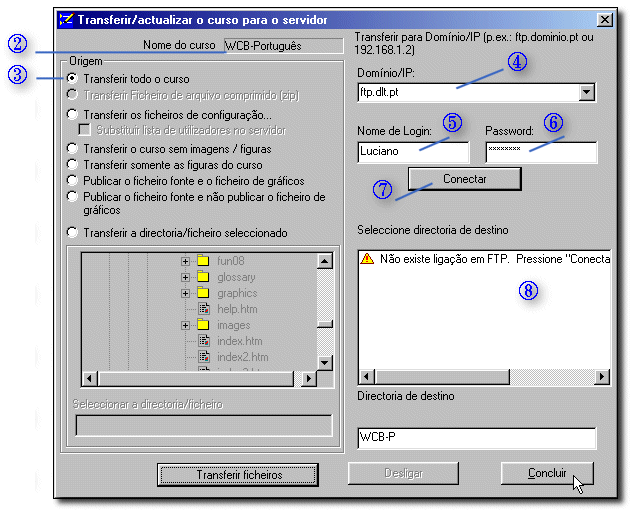Click the yellow warning icon in destination list
Screen dimensions: 633x511
(367, 258)
